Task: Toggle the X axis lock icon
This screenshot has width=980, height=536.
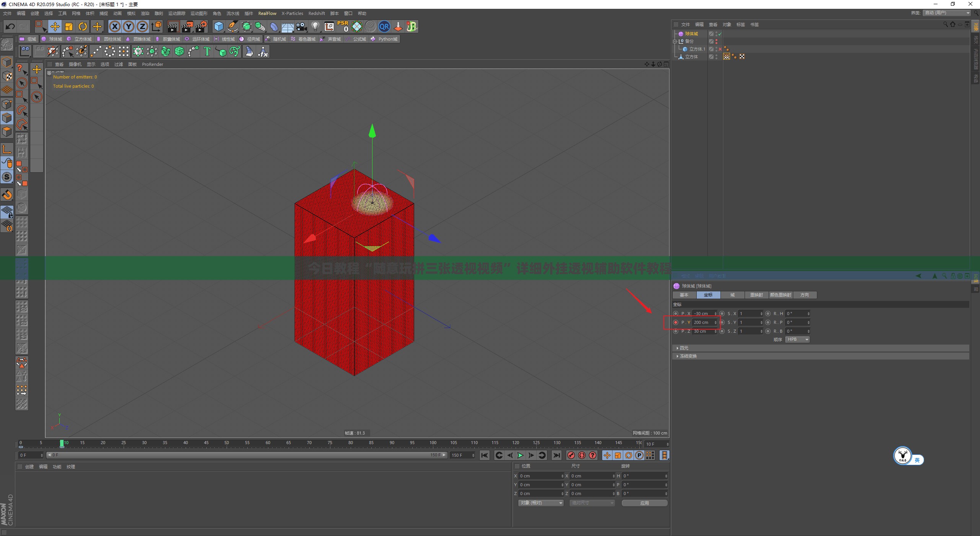Action: pos(115,26)
